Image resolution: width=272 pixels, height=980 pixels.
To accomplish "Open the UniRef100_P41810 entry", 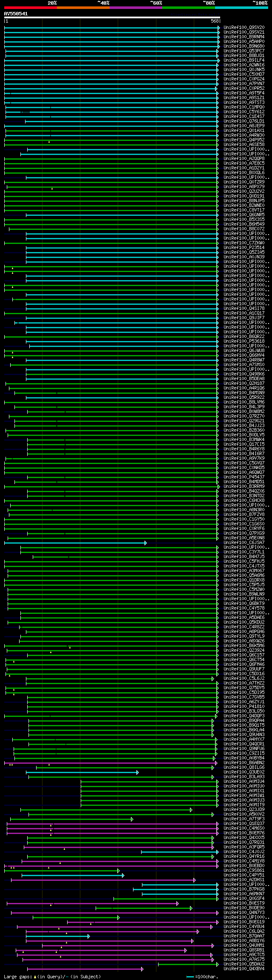I will [244, 706].
